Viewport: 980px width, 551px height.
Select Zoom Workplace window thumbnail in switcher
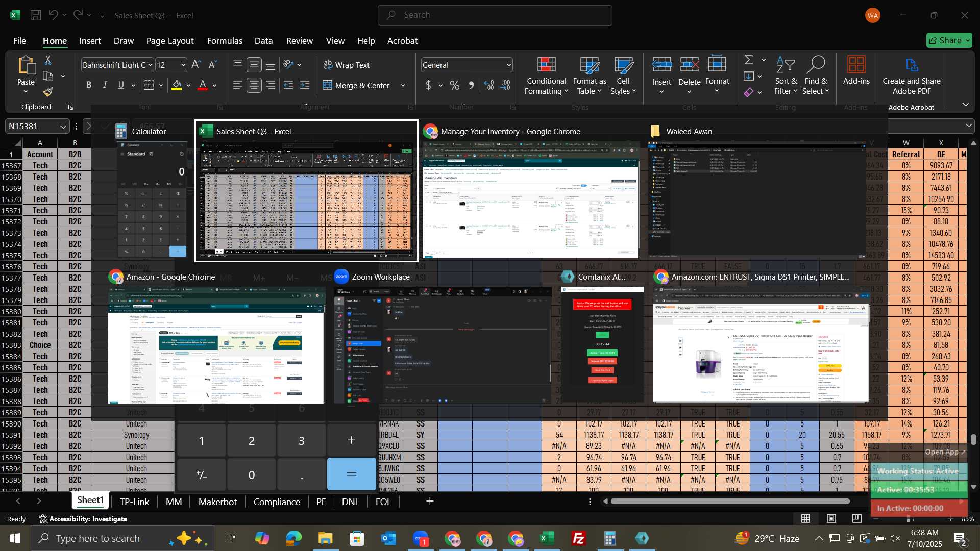[x=442, y=339]
